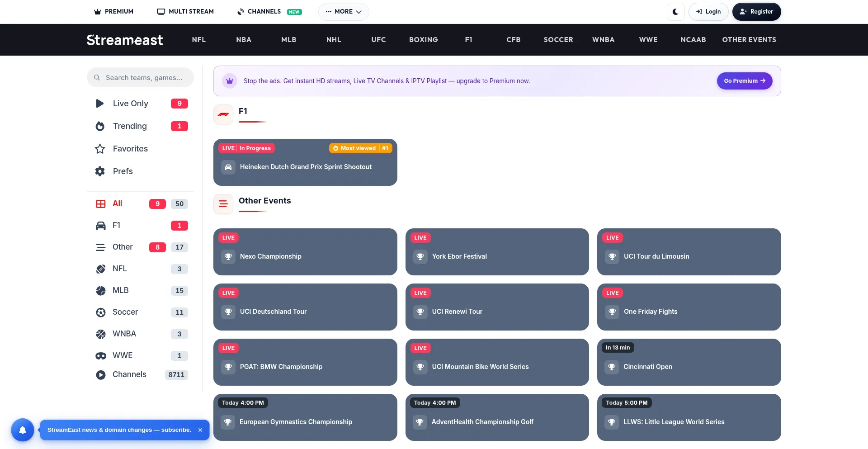
Task: Open the NBA category in navigation bar
Action: pyautogui.click(x=244, y=40)
